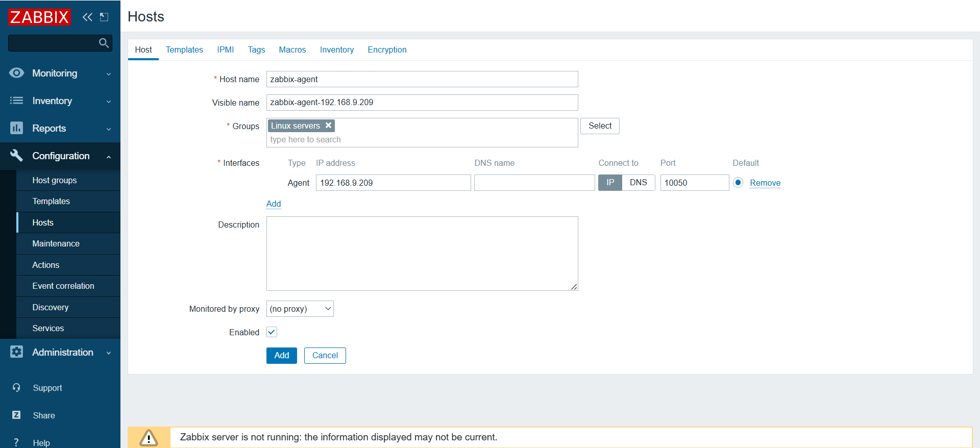Open Discovery under Configuration
The image size is (980, 448).
tap(50, 307)
